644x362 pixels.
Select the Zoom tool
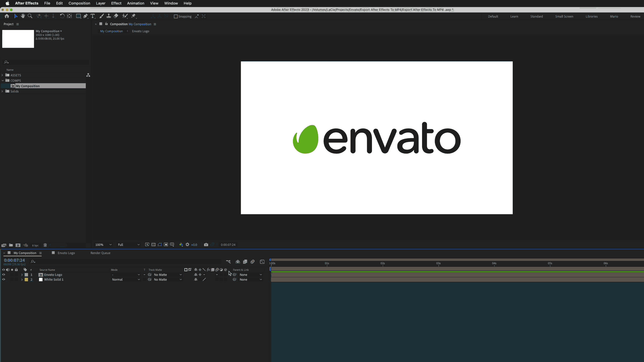[30, 16]
